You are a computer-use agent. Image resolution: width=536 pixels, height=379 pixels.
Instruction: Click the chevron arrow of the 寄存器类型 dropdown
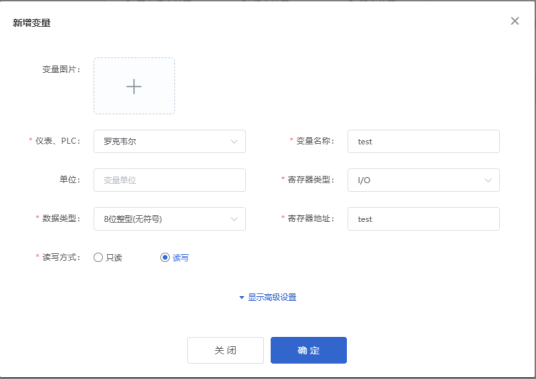tap(488, 180)
